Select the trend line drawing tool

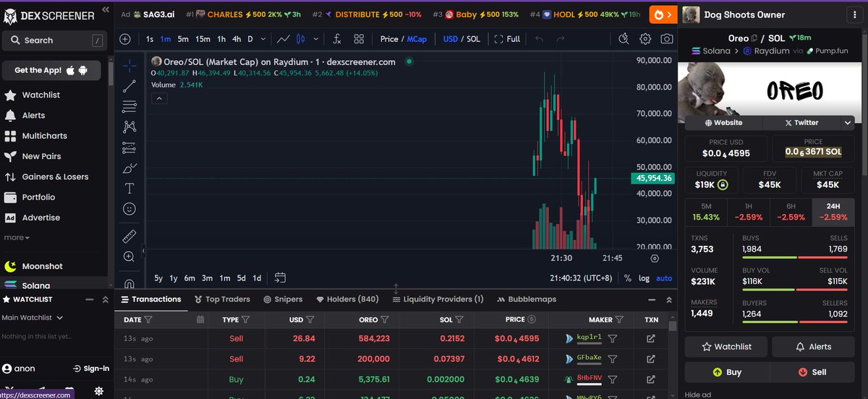point(129,86)
